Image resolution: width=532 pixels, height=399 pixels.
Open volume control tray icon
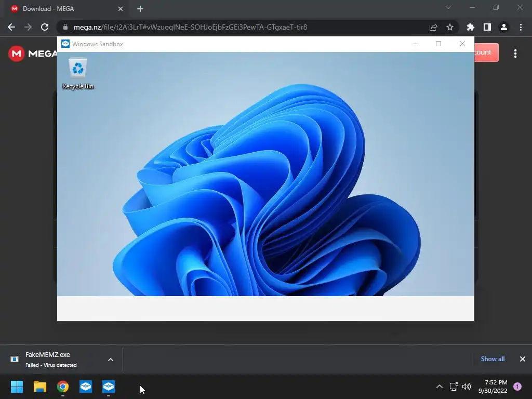click(x=467, y=387)
